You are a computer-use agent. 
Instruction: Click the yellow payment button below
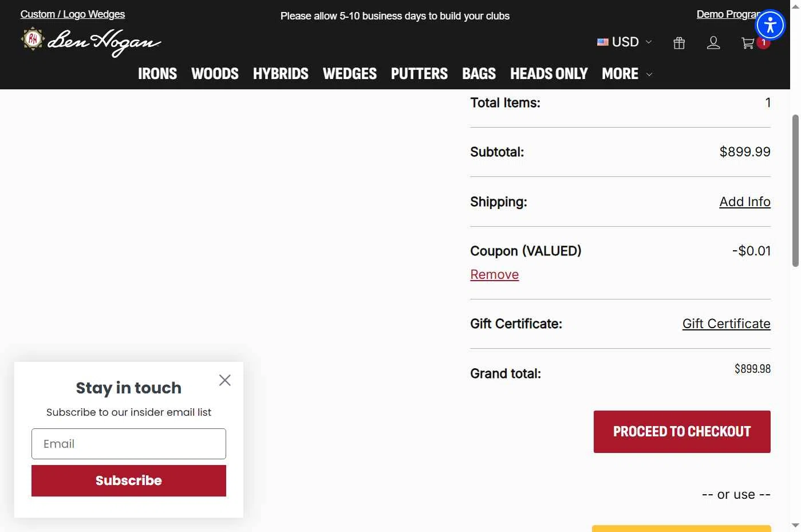[x=681, y=529]
